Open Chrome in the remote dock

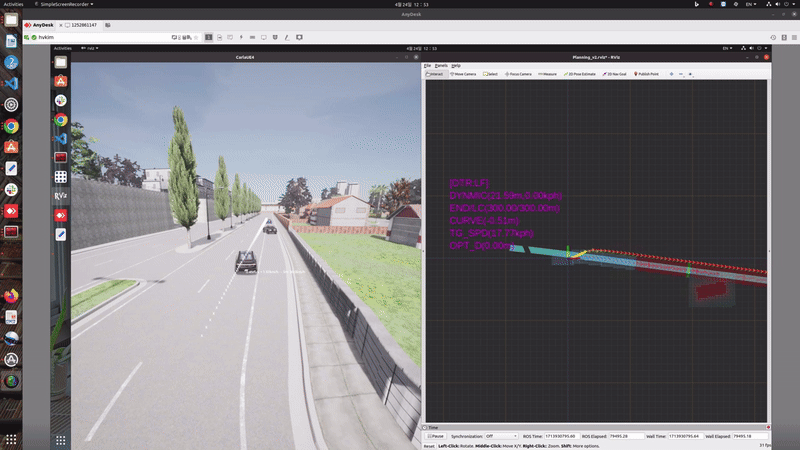click(x=61, y=120)
